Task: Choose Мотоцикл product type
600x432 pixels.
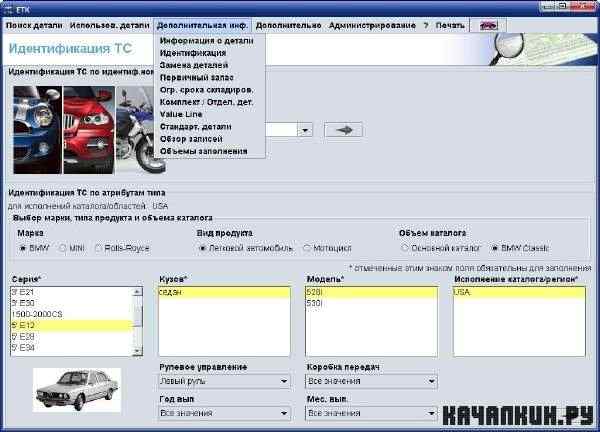Action: coord(307,248)
